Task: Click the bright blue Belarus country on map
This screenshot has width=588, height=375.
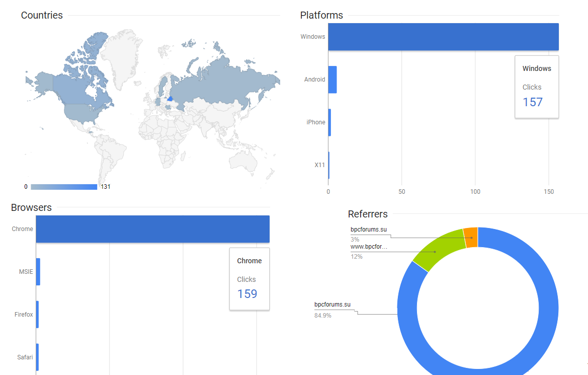Action: click(170, 99)
